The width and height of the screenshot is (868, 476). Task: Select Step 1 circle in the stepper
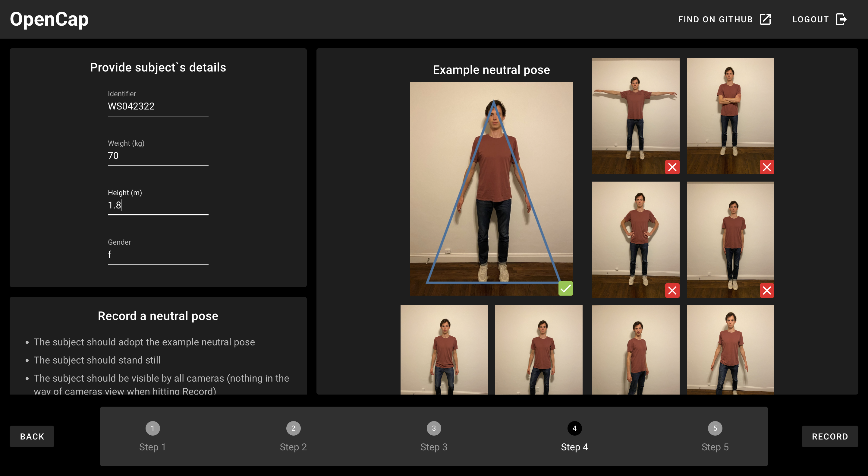click(x=153, y=428)
